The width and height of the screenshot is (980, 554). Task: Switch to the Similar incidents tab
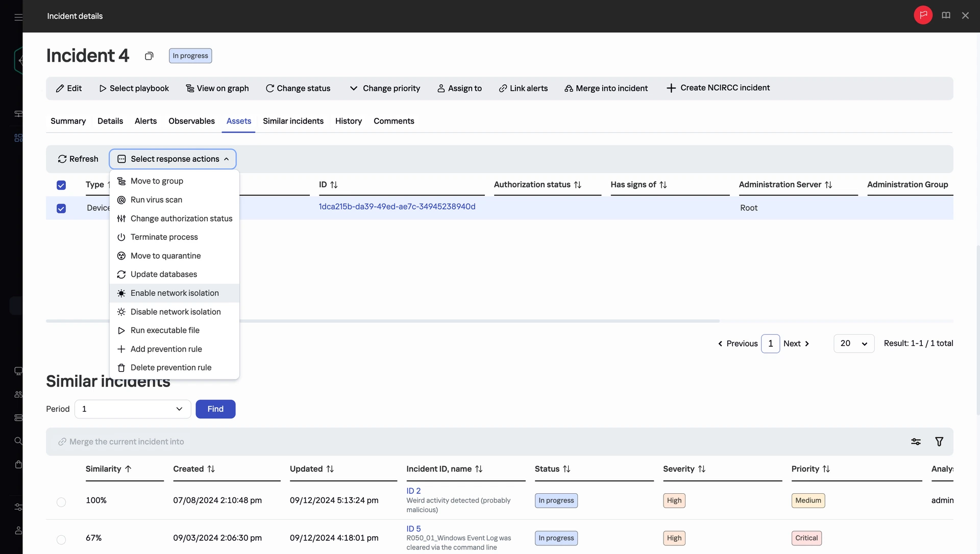[293, 121]
